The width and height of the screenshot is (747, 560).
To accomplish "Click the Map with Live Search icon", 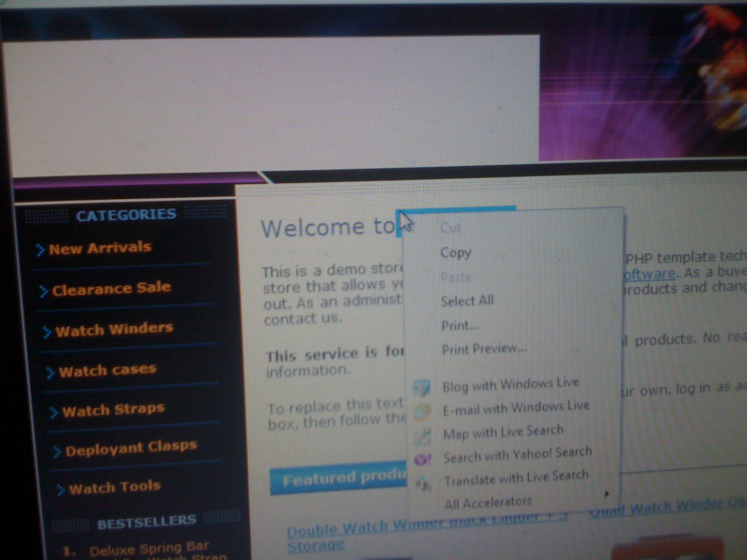I will tap(423, 436).
